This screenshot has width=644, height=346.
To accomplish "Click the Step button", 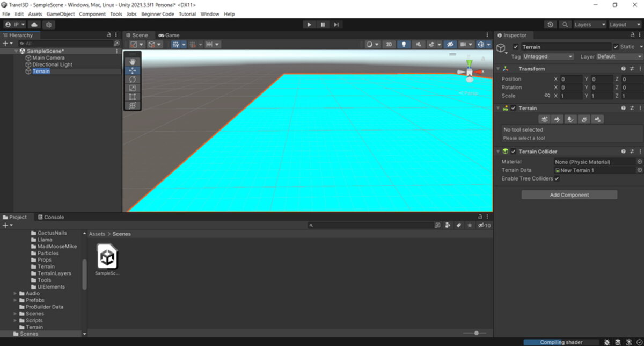I will click(336, 25).
